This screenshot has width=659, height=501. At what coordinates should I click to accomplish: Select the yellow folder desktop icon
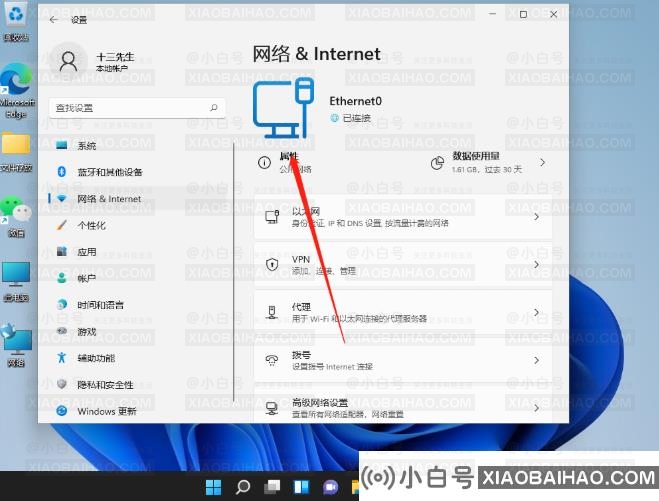(x=16, y=151)
